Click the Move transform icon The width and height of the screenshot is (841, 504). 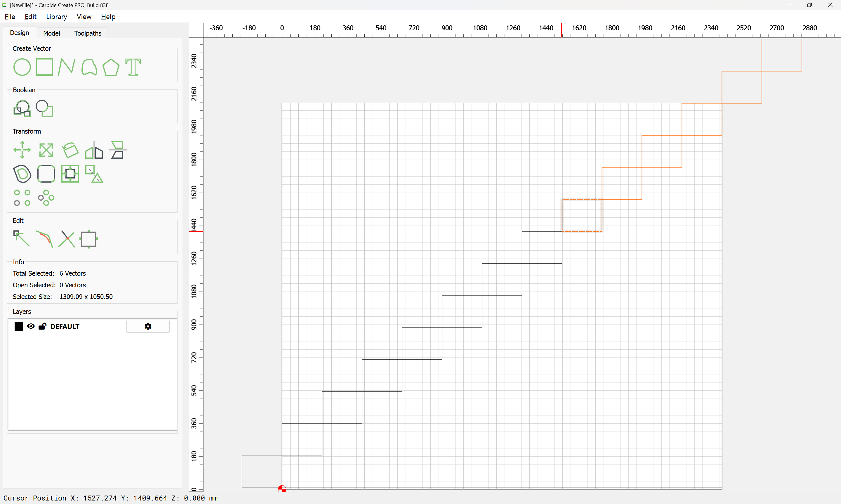click(22, 150)
